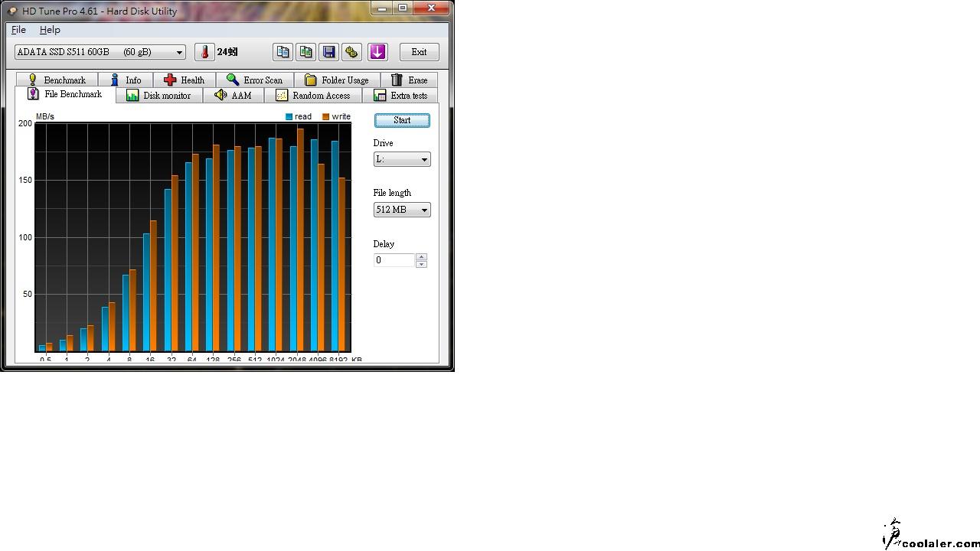
Task: Open the File menu
Action: pyautogui.click(x=19, y=30)
